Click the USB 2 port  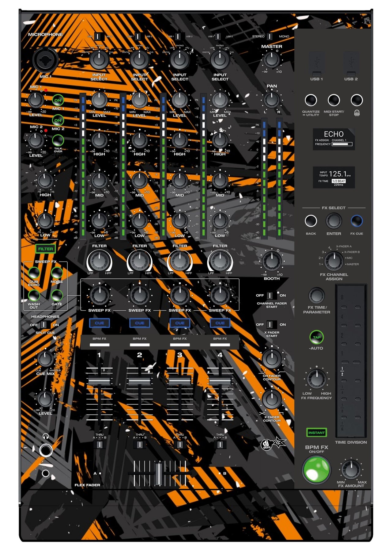coord(351,64)
